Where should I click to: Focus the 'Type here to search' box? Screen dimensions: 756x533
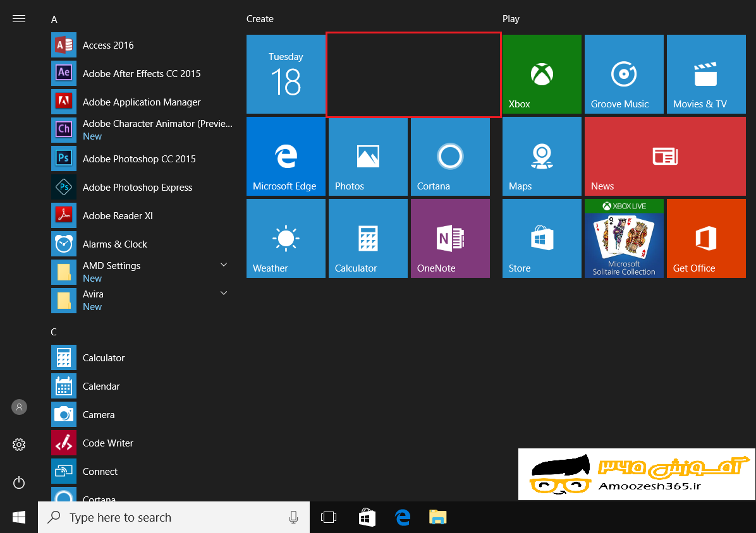tap(174, 517)
